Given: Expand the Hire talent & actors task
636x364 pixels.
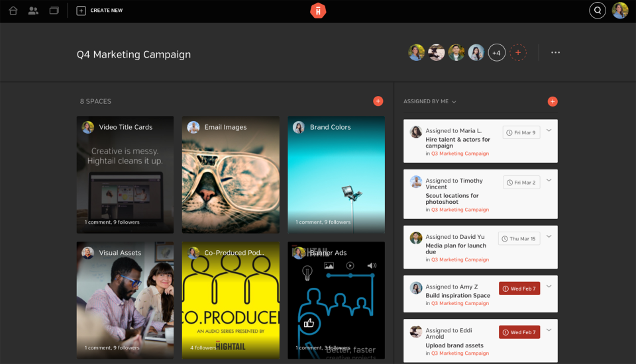Looking at the screenshot, I should pos(549,130).
